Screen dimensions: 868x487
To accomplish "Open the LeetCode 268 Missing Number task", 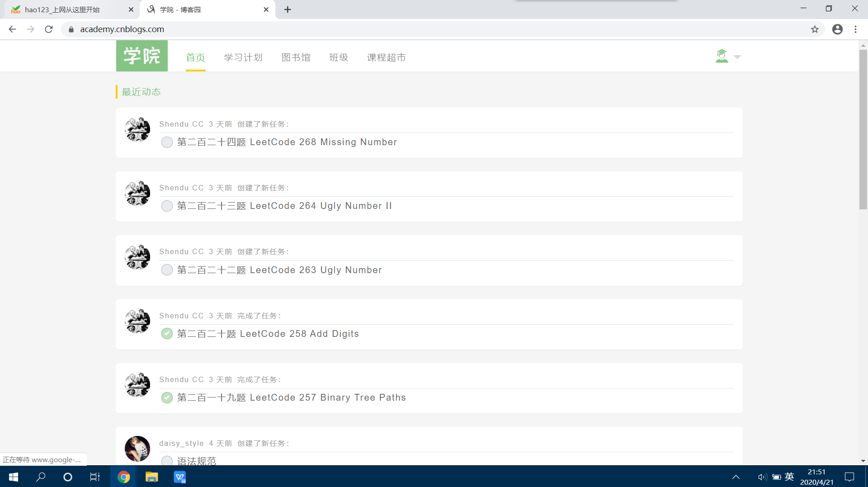I will pos(287,142).
